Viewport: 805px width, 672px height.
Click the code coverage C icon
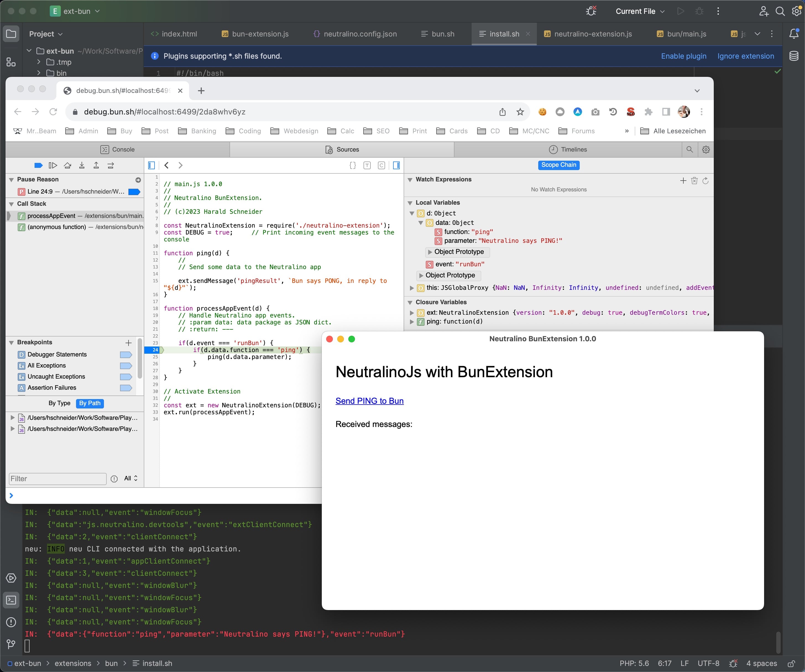(x=381, y=165)
